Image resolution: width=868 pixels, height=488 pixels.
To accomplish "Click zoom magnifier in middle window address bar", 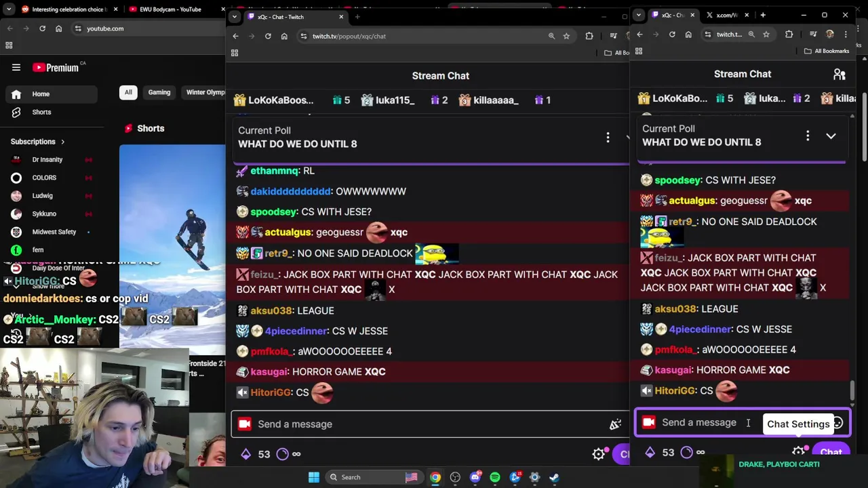I will [551, 36].
